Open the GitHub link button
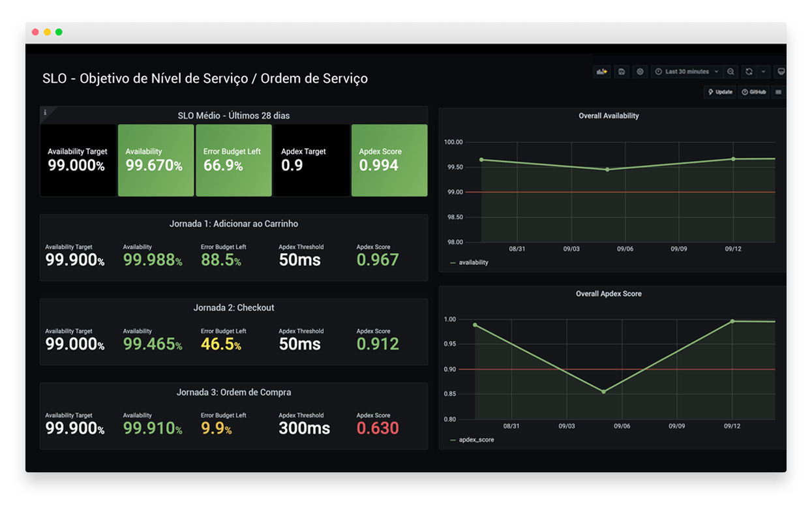812x518 pixels. pyautogui.click(x=754, y=92)
